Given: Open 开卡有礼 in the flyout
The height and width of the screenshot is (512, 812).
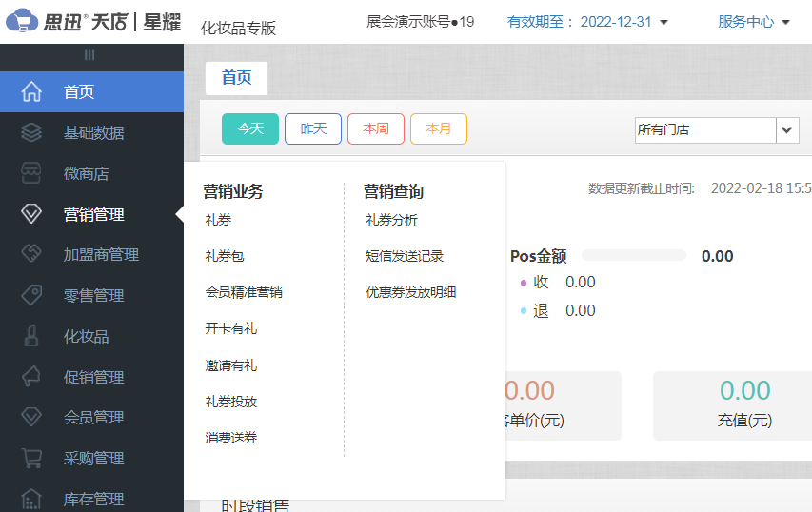Looking at the screenshot, I should click(x=231, y=328).
